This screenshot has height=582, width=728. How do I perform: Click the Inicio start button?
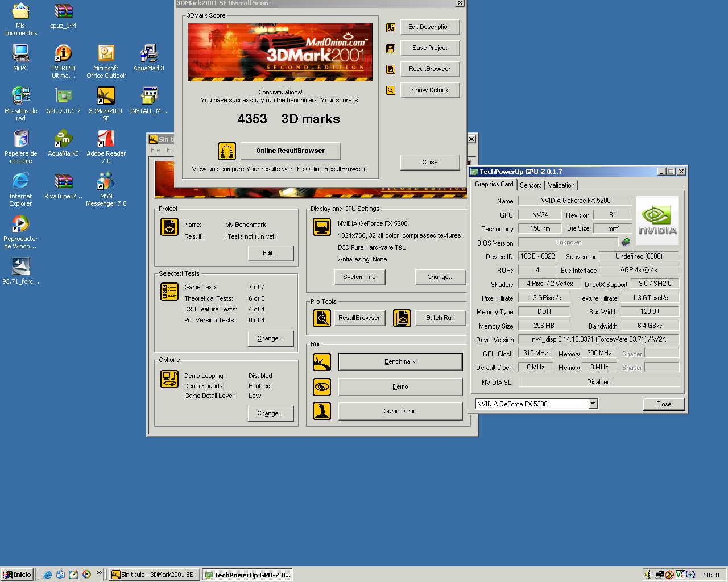(x=18, y=575)
